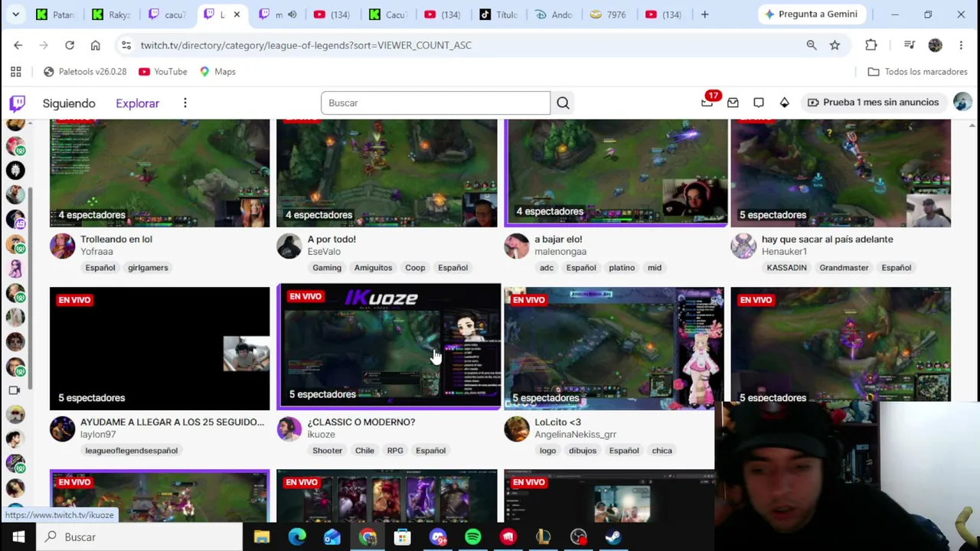Launch Steam from the taskbar

point(613,537)
